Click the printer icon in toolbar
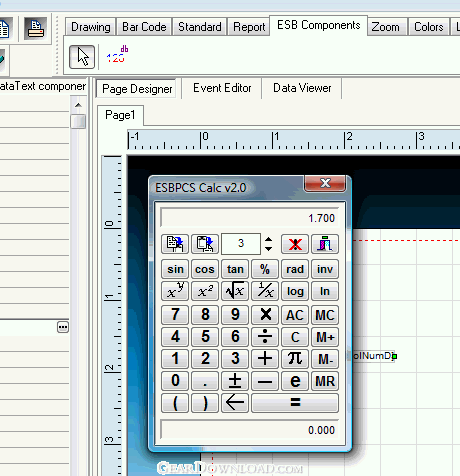460x476 pixels. [36, 29]
